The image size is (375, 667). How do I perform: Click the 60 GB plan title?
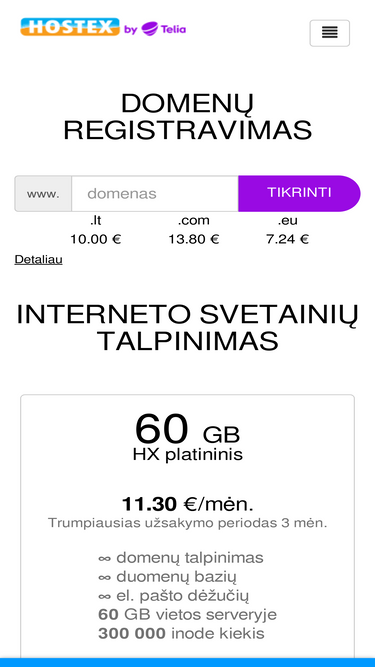click(x=188, y=429)
